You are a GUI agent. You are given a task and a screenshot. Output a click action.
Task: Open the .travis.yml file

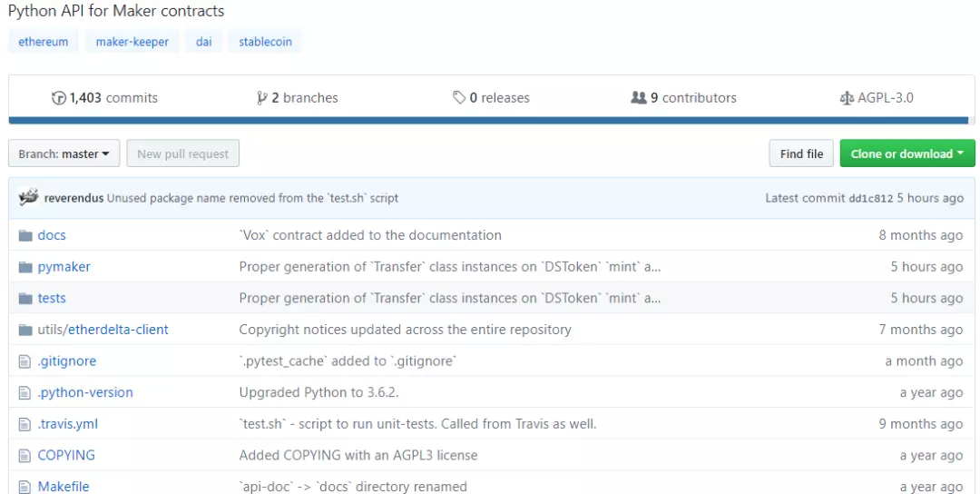(67, 424)
